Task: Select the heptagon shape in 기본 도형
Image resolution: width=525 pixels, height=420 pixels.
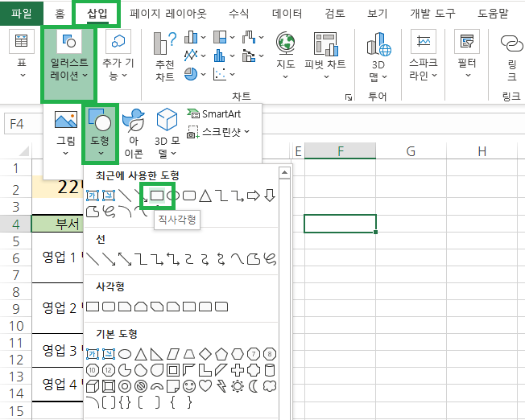Action: tap(254, 354)
